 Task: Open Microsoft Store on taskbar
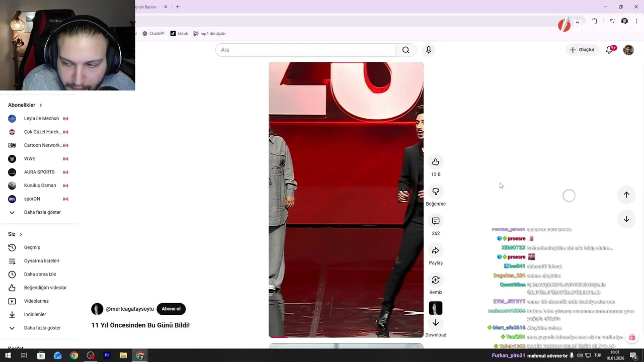coord(41,355)
